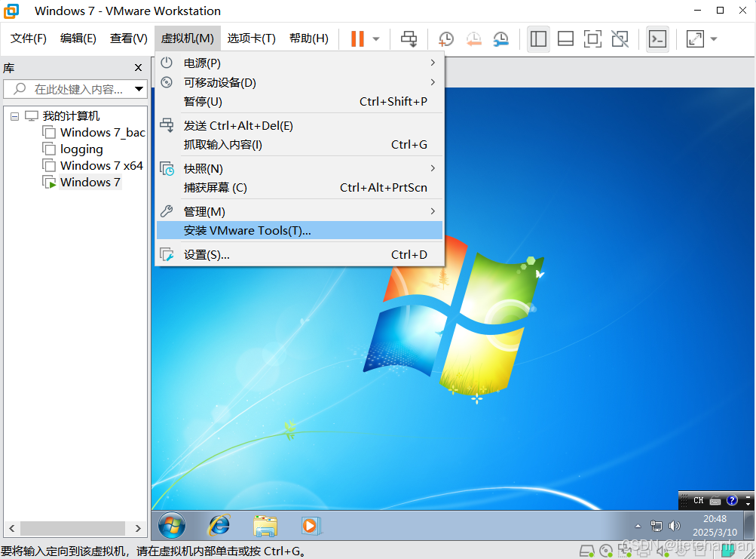The height and width of the screenshot is (559, 756).
Task: Launch Internet Explorer from guest taskbar
Action: 219,525
